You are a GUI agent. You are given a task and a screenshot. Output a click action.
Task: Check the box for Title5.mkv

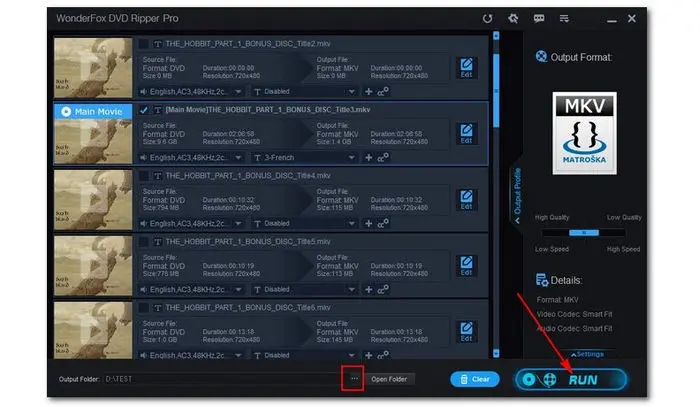143,242
